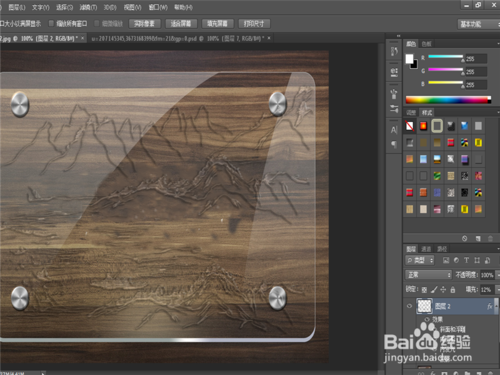This screenshot has width=500, height=375.
Task: Open the paragraph panel icon
Action: (x=394, y=144)
